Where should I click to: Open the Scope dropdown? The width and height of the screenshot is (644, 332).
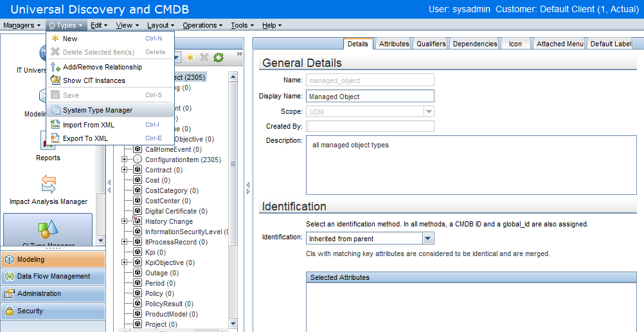429,111
